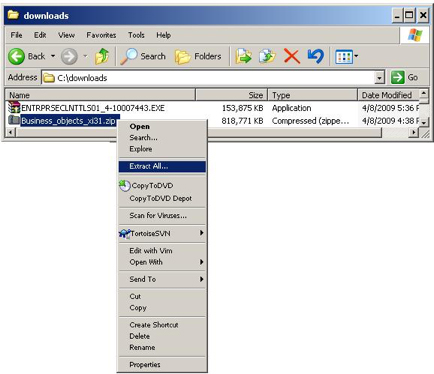Click the green Go button

click(404, 77)
